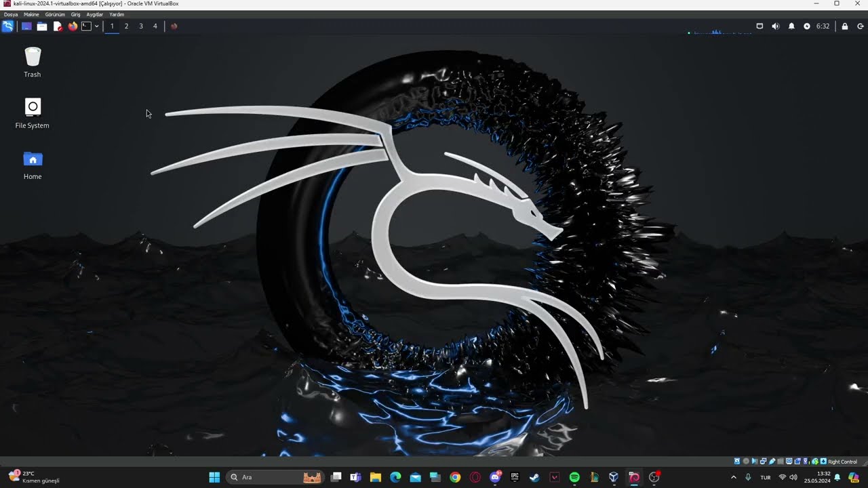Image resolution: width=868 pixels, height=488 pixels.
Task: Open the File System desktop icon
Action: [33, 113]
